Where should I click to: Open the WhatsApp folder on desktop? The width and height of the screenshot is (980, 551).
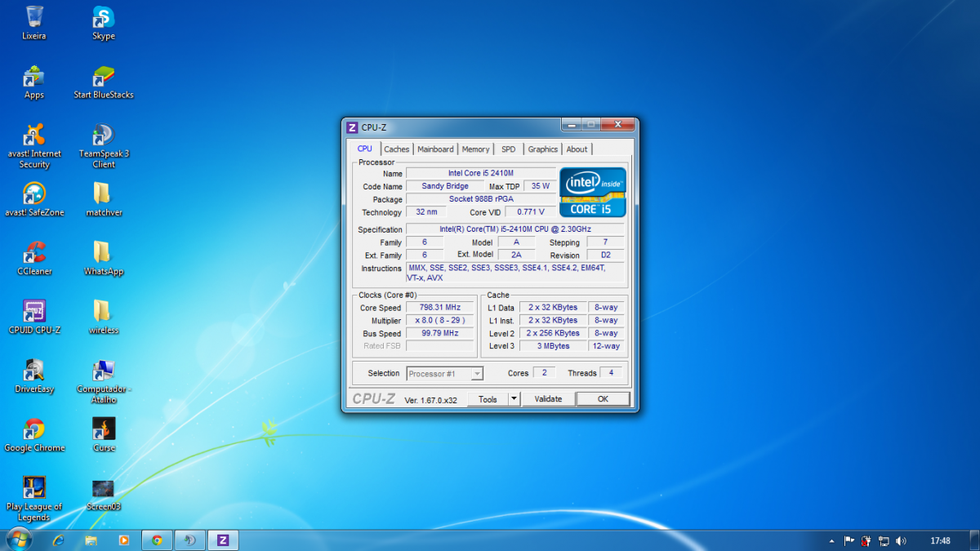pos(104,258)
